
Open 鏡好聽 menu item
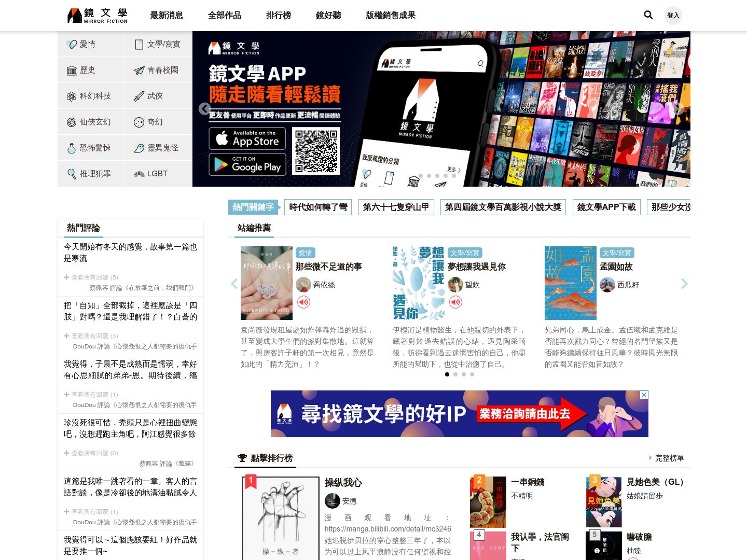point(328,16)
